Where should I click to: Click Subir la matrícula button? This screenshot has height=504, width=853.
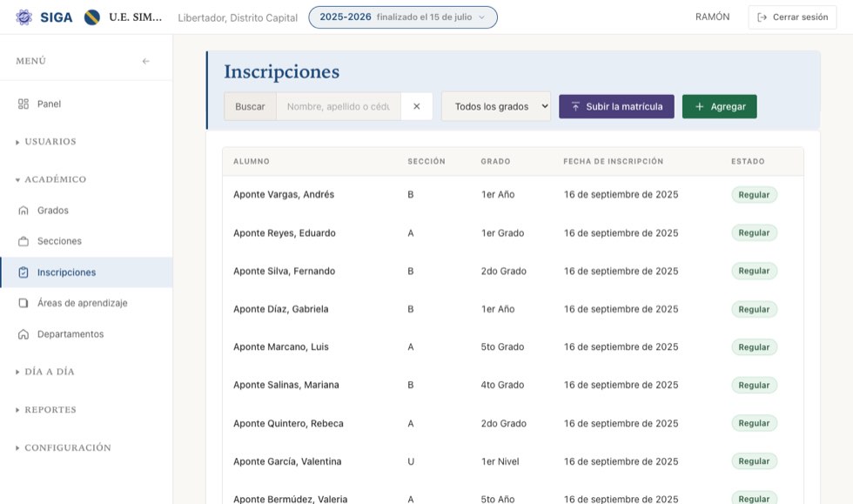[x=616, y=107]
